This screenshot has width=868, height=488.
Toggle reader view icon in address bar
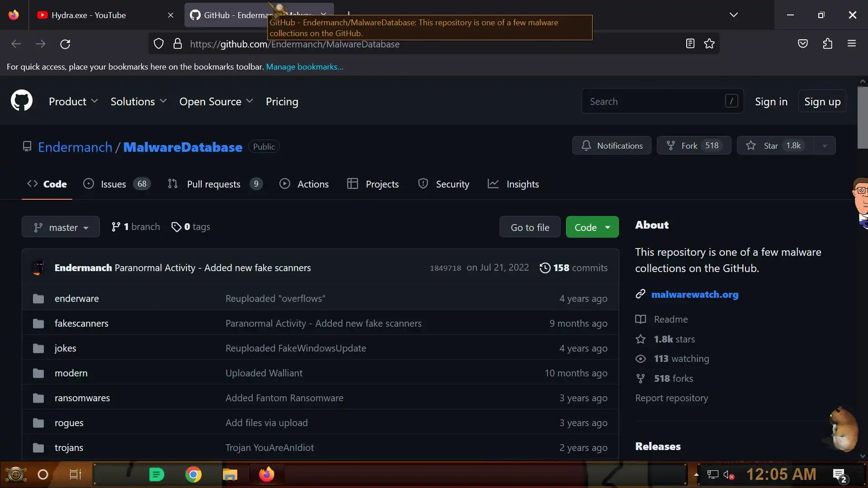point(690,44)
